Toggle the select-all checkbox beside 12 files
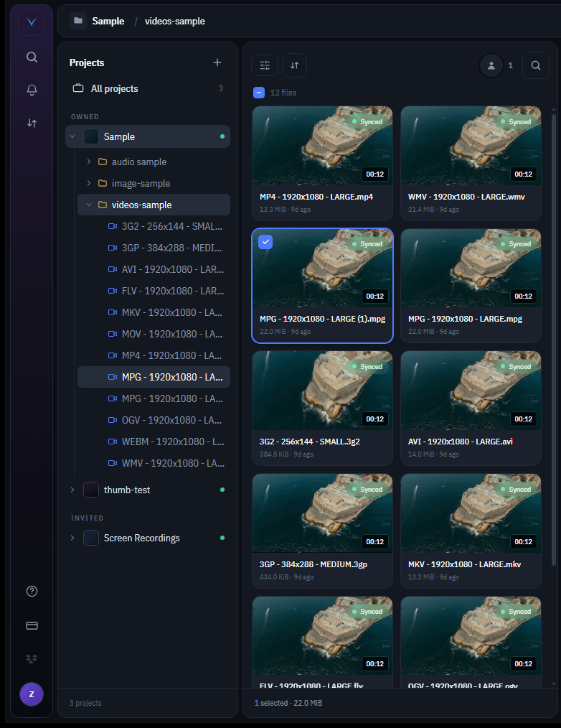The height and width of the screenshot is (728, 561). [259, 93]
